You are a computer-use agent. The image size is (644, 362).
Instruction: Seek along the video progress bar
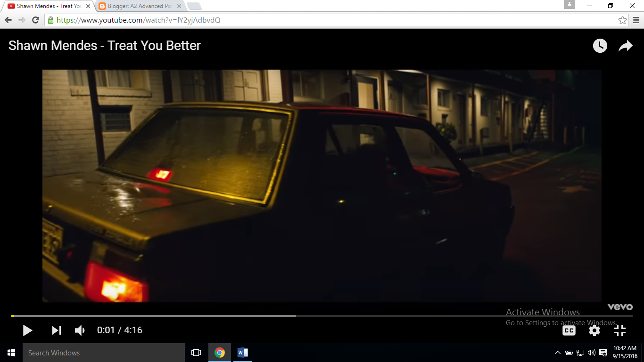pyautogui.click(x=322, y=316)
